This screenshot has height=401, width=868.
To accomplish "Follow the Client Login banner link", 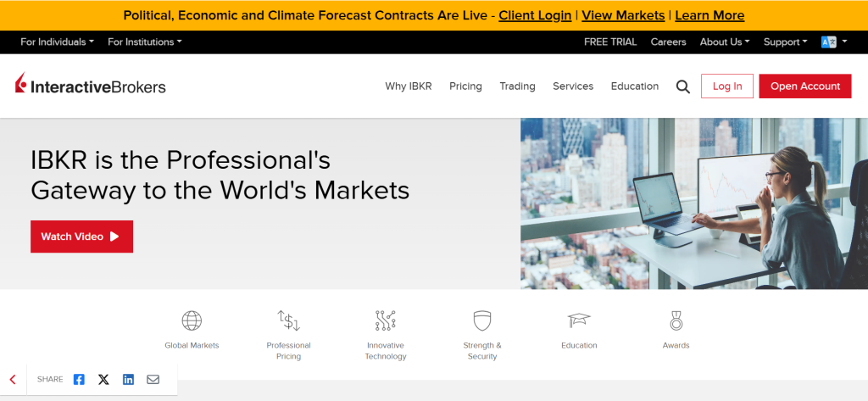I will click(x=535, y=15).
